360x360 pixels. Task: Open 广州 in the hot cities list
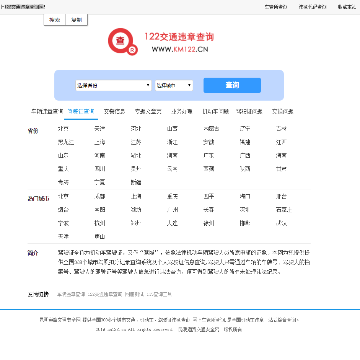(x=172, y=210)
